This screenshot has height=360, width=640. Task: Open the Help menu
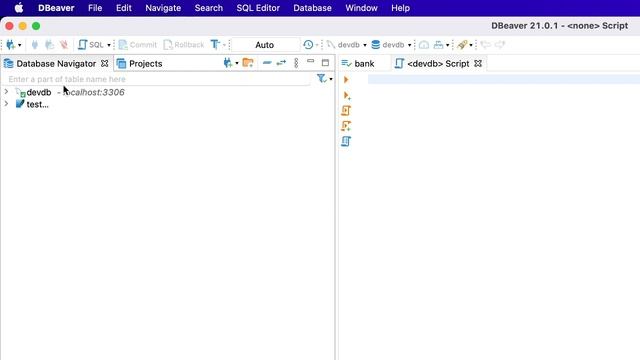tap(400, 8)
